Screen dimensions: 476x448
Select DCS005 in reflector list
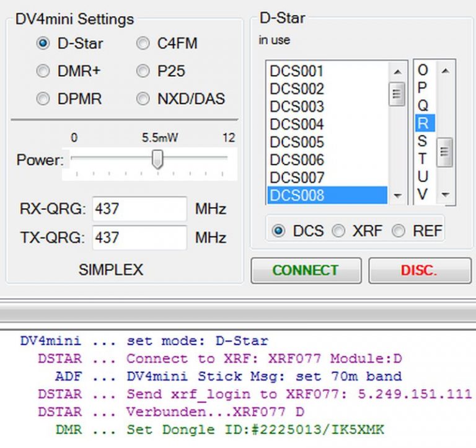pyautogui.click(x=327, y=142)
